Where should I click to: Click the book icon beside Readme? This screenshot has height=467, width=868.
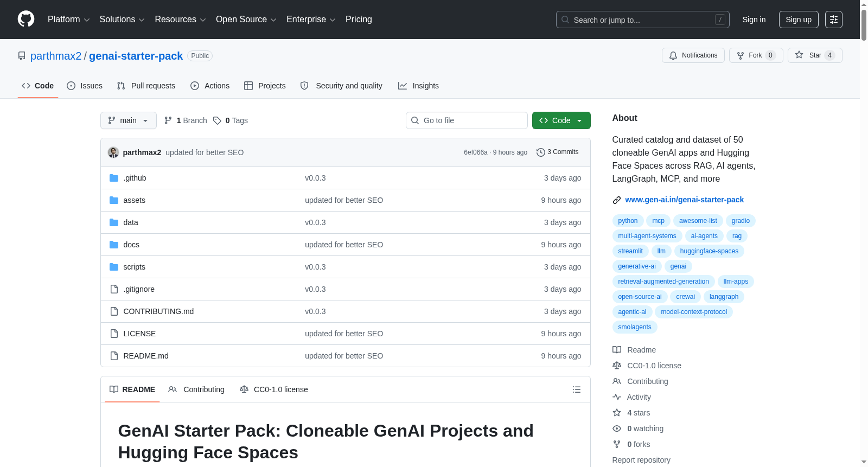[617, 350]
